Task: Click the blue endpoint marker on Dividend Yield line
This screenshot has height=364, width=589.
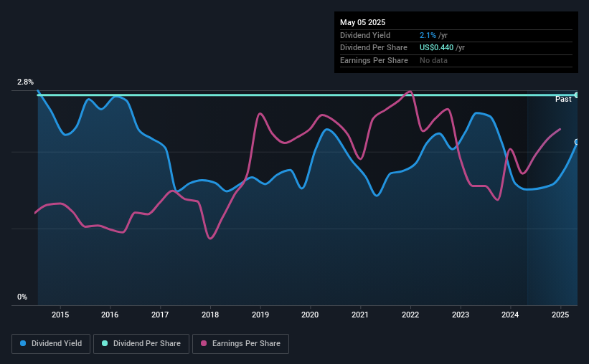Action: 577,142
